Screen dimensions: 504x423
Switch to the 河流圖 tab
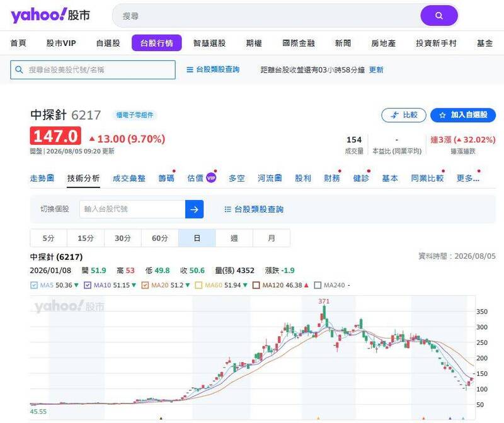(x=270, y=178)
